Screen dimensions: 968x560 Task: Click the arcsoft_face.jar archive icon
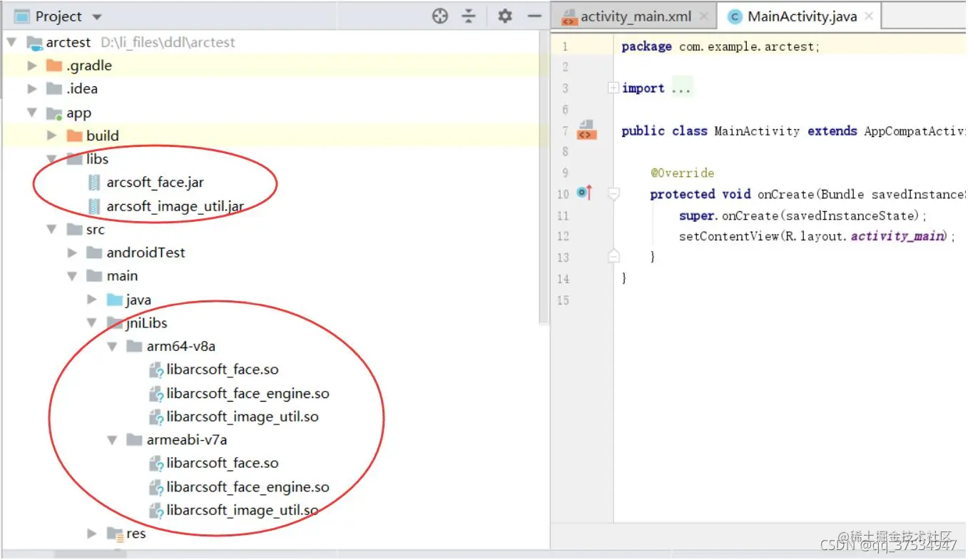[x=94, y=183]
